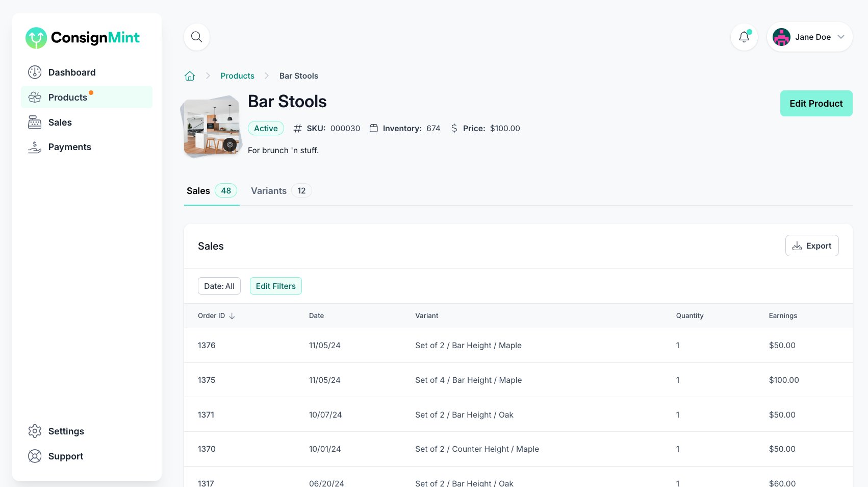Open notifications bell
Screen dimensions: 868x487
pyautogui.click(x=744, y=37)
